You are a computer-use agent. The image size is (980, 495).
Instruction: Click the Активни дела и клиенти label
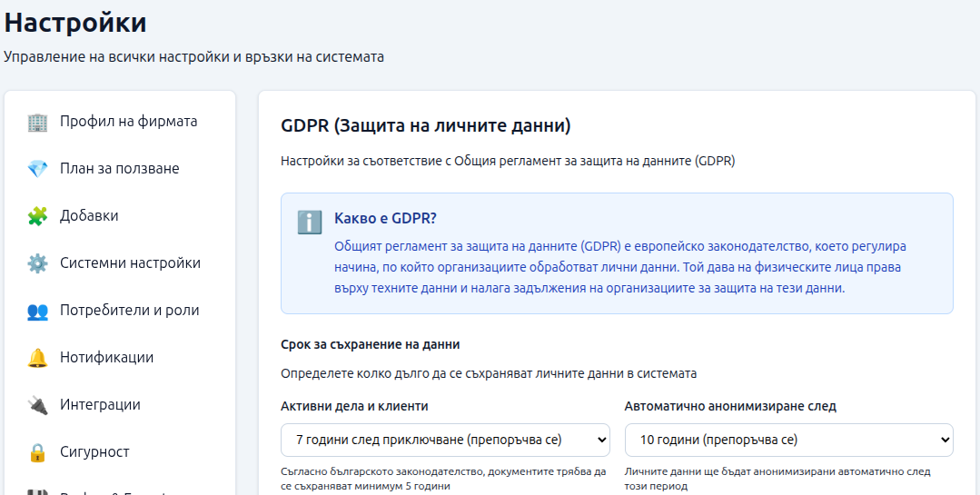tap(354, 406)
